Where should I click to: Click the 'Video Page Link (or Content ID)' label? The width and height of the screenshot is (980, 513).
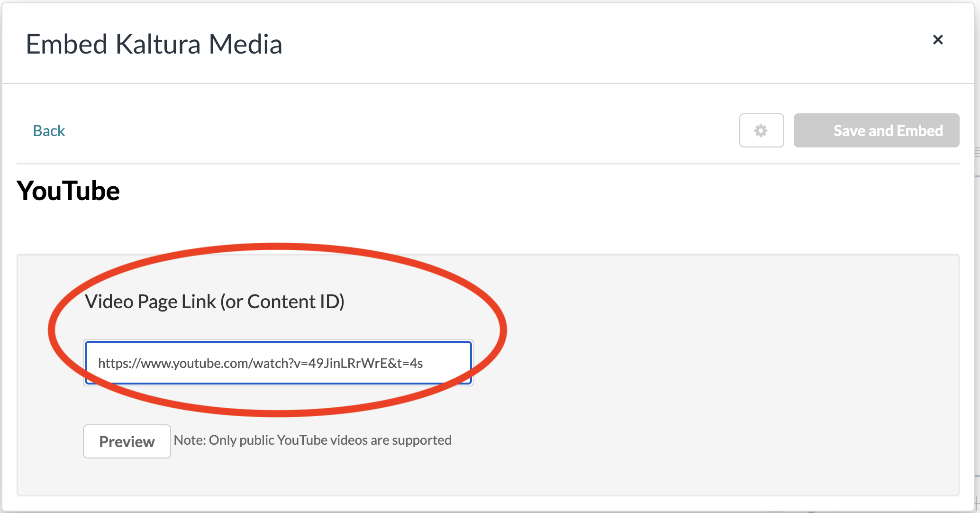tap(214, 302)
